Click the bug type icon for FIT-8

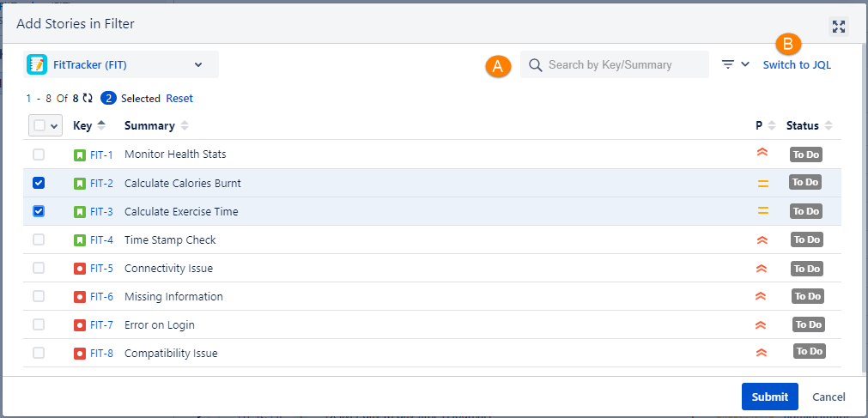[x=80, y=354]
